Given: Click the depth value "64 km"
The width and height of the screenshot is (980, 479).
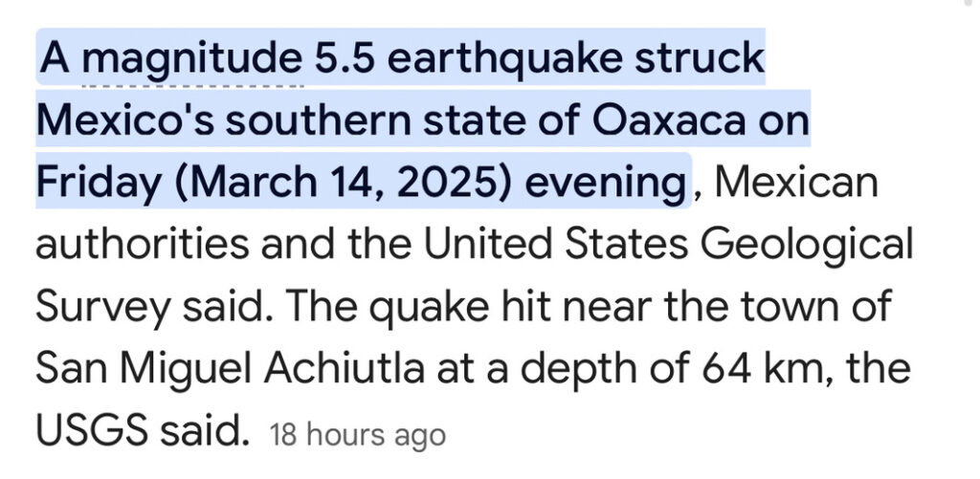Looking at the screenshot, I should (x=761, y=369).
